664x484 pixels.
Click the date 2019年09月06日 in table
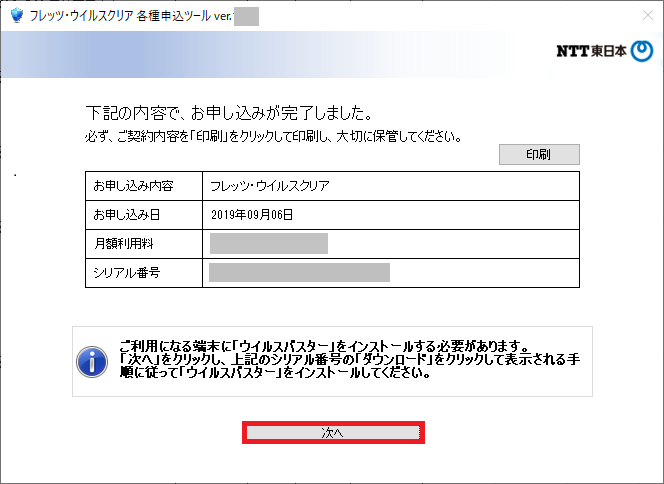pos(252,215)
